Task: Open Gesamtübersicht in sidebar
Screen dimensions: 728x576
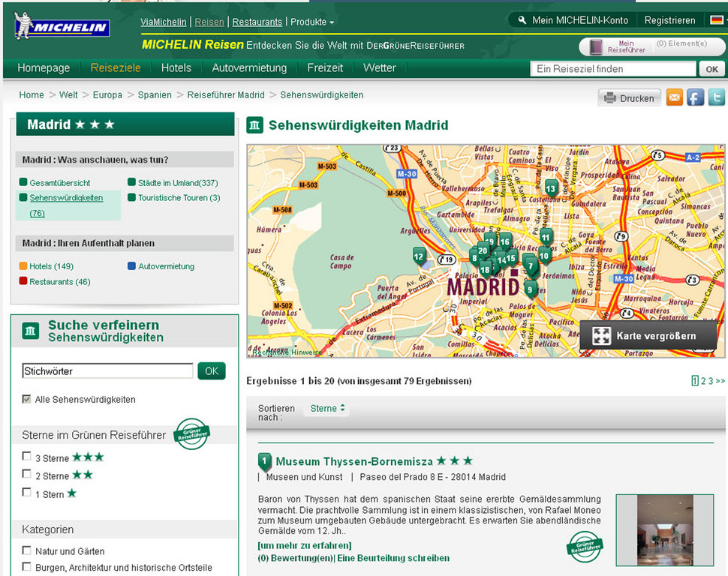Action: tap(59, 183)
